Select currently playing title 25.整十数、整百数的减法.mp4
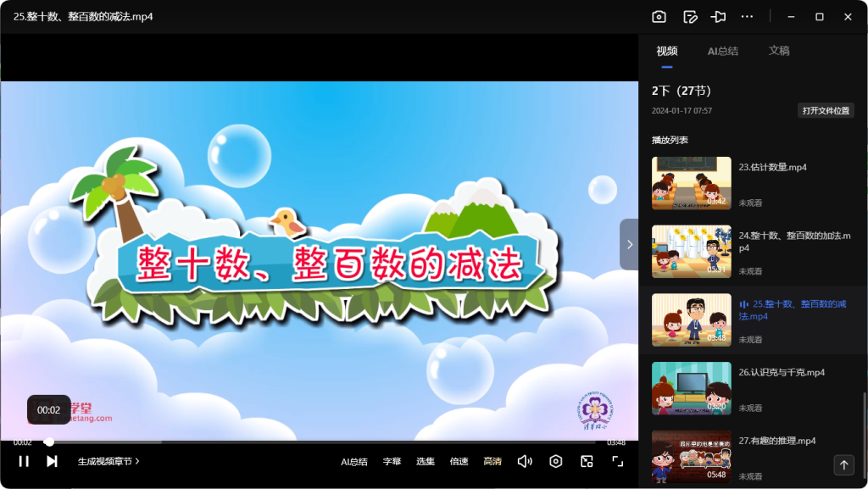Screen dimensions: 868x489 (793, 310)
